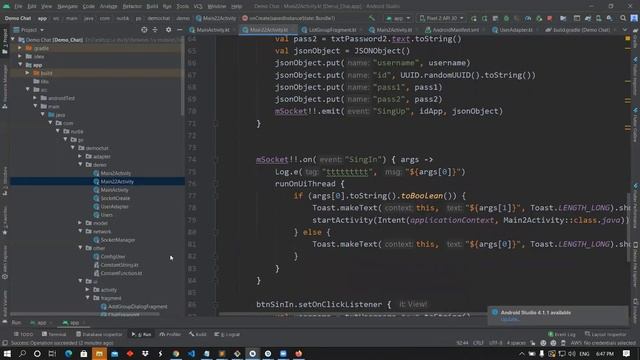640x360 pixels.
Task: Click the red Stop icon in toolbar
Action: click(549, 18)
